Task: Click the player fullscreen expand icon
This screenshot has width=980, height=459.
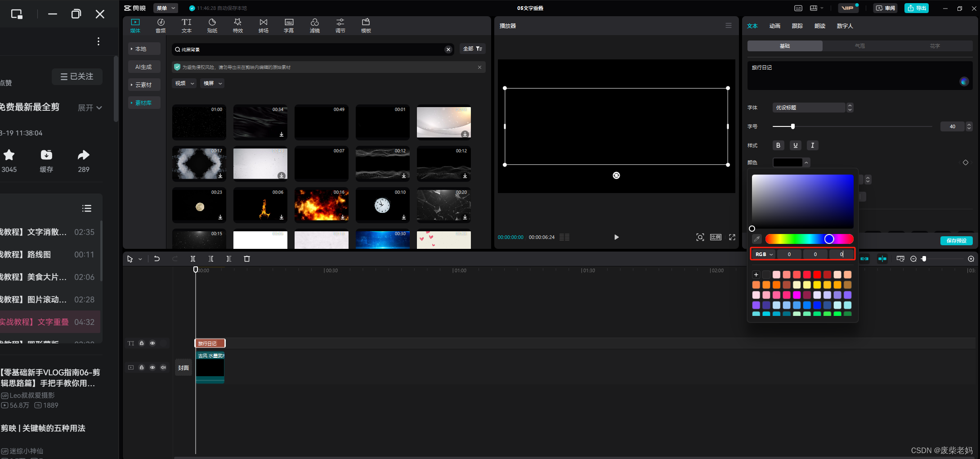Action: click(732, 237)
